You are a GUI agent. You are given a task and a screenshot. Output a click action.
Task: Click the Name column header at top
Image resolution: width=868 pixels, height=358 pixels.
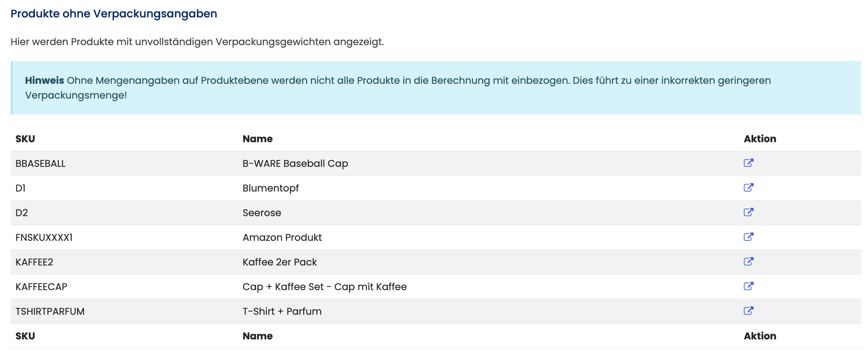(257, 139)
